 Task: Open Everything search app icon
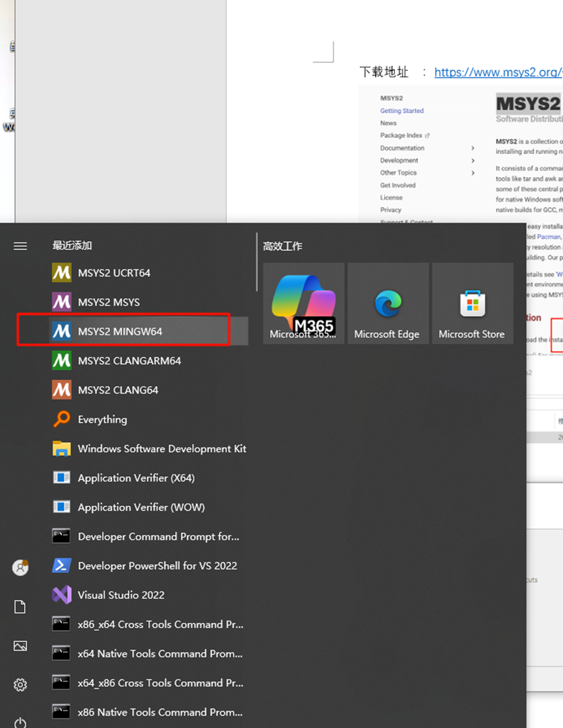pyautogui.click(x=62, y=419)
